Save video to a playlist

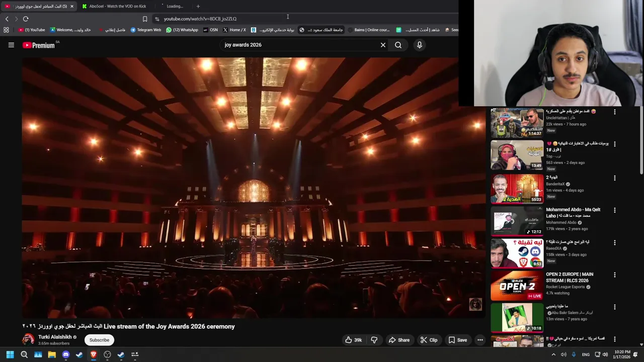coord(458,340)
